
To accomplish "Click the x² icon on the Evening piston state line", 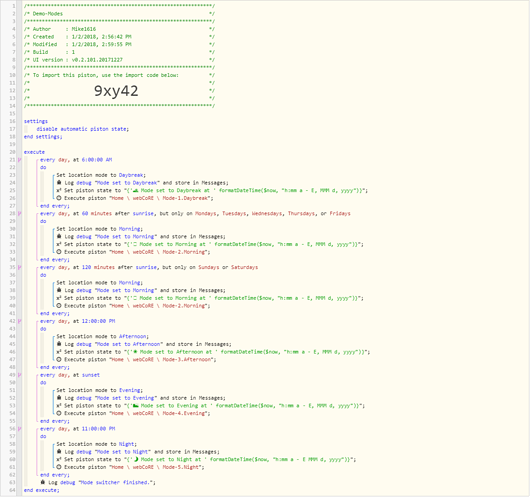I will tap(59, 407).
